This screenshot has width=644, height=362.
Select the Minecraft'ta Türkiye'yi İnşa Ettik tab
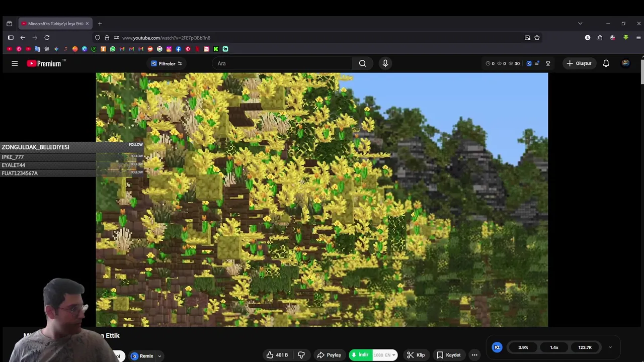click(x=55, y=24)
